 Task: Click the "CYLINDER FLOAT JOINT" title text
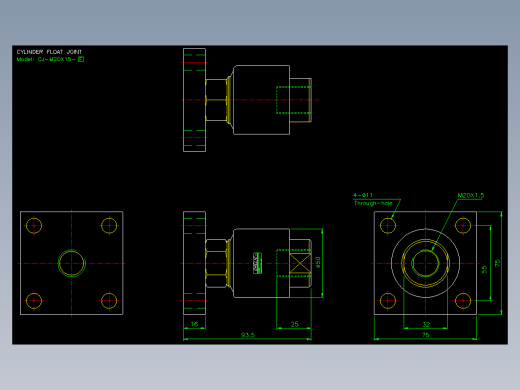click(x=49, y=52)
